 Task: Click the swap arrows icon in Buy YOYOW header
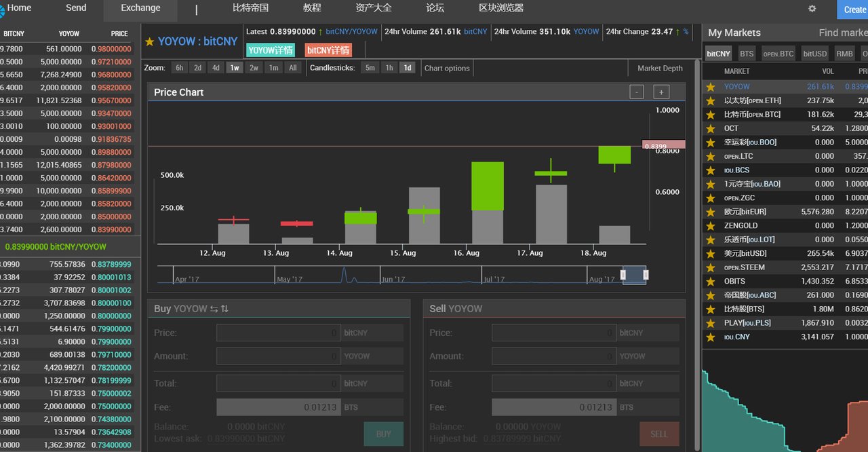click(x=214, y=309)
